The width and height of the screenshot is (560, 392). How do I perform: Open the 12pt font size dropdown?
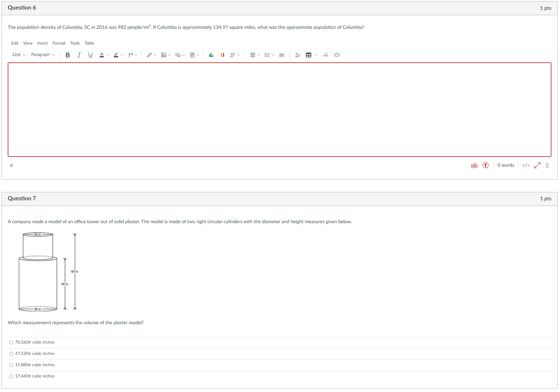click(x=19, y=55)
